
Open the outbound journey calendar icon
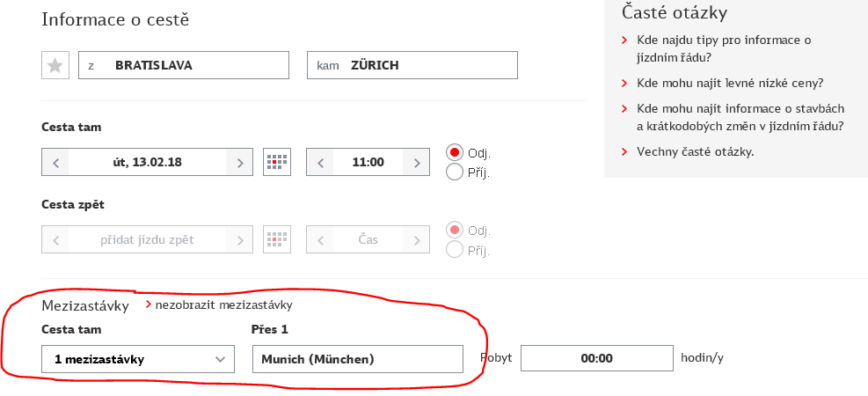coord(277,162)
